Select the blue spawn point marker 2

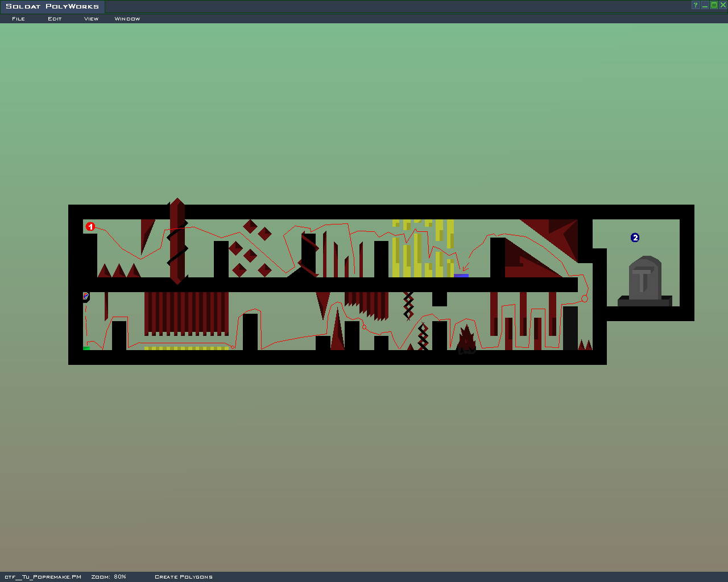pos(635,238)
